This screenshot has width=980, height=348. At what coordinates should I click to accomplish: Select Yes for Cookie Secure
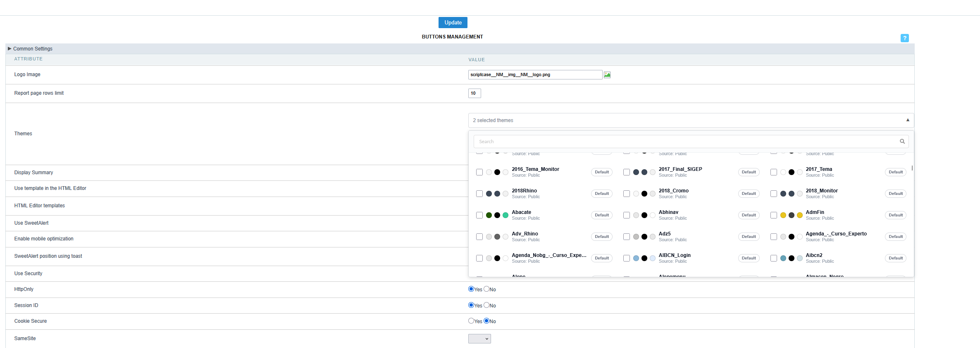coord(471,321)
